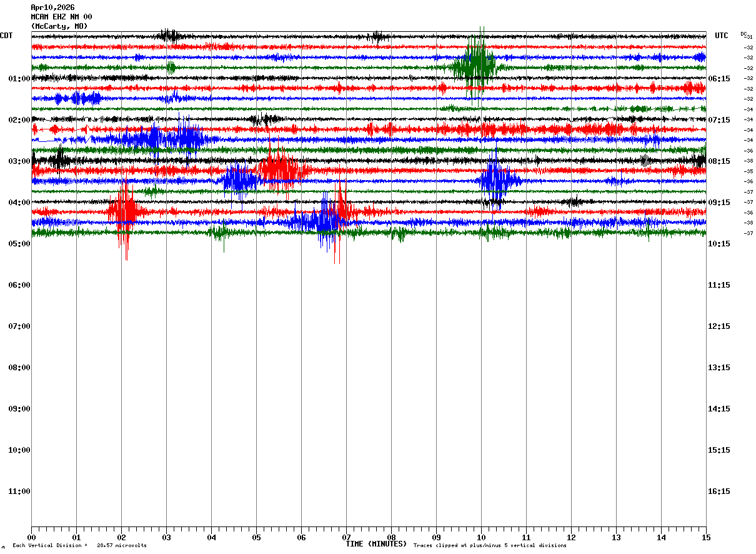The height and width of the screenshot is (554, 756).
Task: Select the 05:00 CDT time label
Action: (x=19, y=244)
